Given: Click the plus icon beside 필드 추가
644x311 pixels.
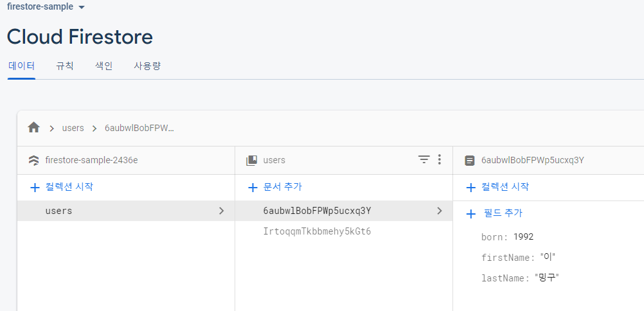Looking at the screenshot, I should pos(470,214).
